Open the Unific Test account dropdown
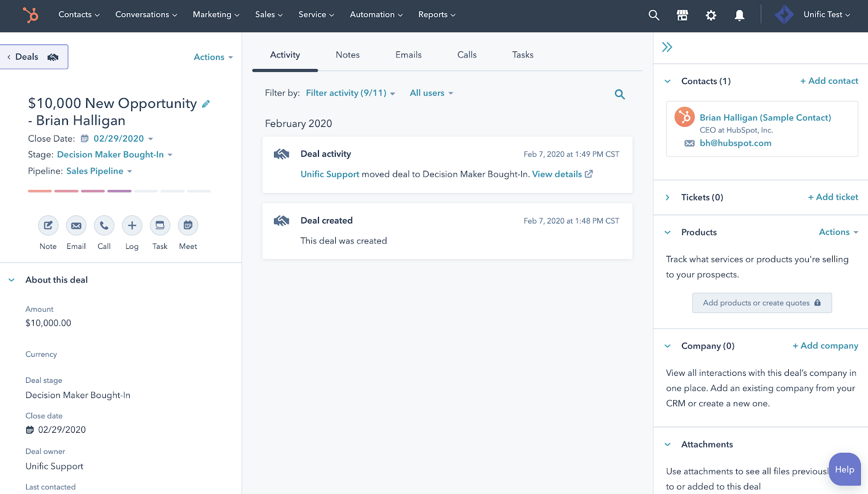 tap(826, 15)
